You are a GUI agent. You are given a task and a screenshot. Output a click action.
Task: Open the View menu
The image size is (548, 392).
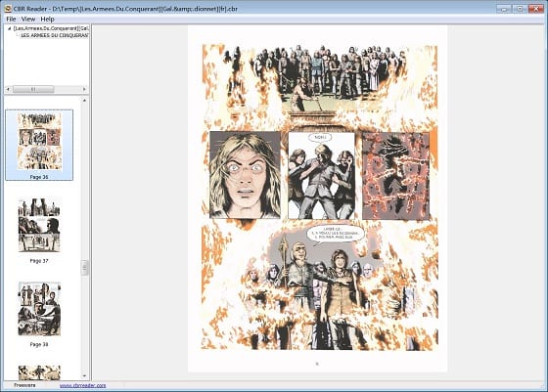pyautogui.click(x=28, y=20)
